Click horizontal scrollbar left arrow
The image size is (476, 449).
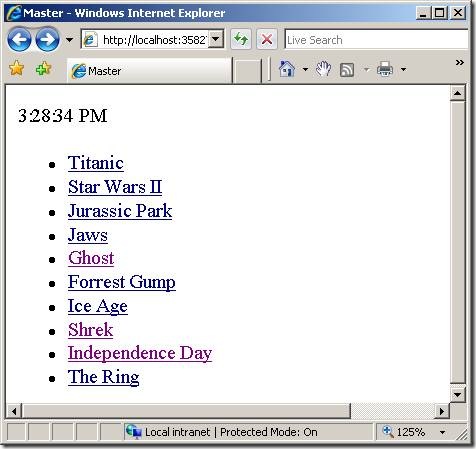click(14, 411)
